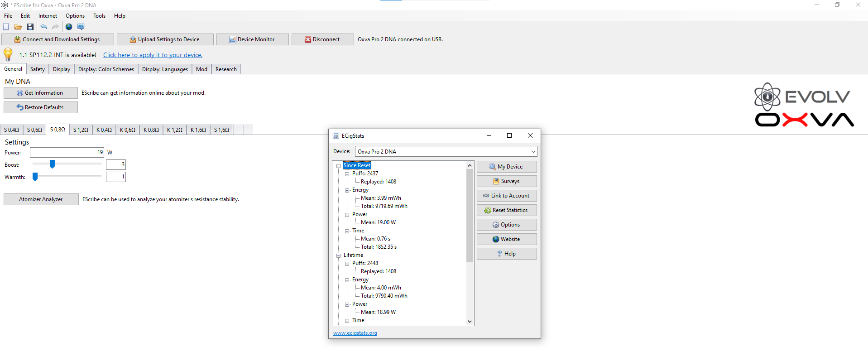
Task: Switch to Display: Color Schemes tab
Action: point(106,69)
